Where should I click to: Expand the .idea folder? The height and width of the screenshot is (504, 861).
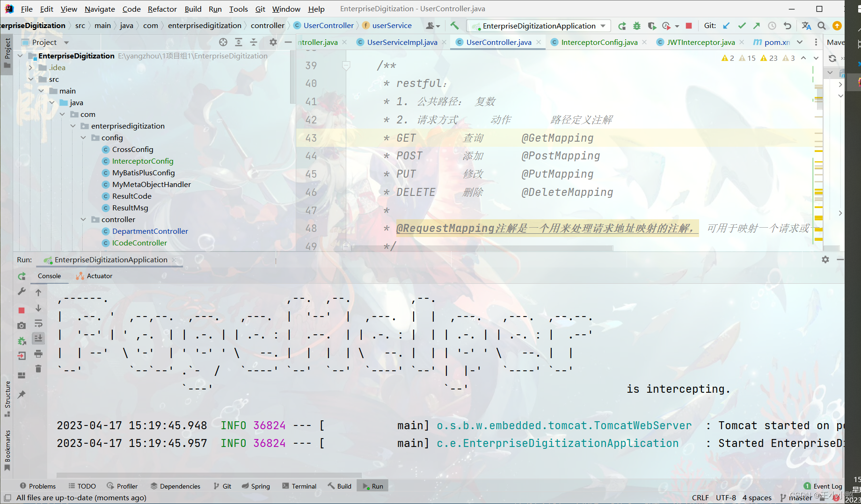31,67
